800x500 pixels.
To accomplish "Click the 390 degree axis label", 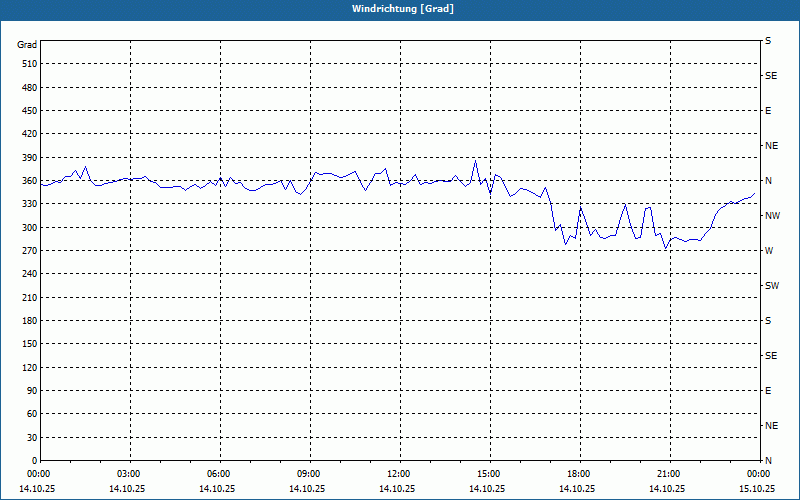I will click(x=30, y=157).
